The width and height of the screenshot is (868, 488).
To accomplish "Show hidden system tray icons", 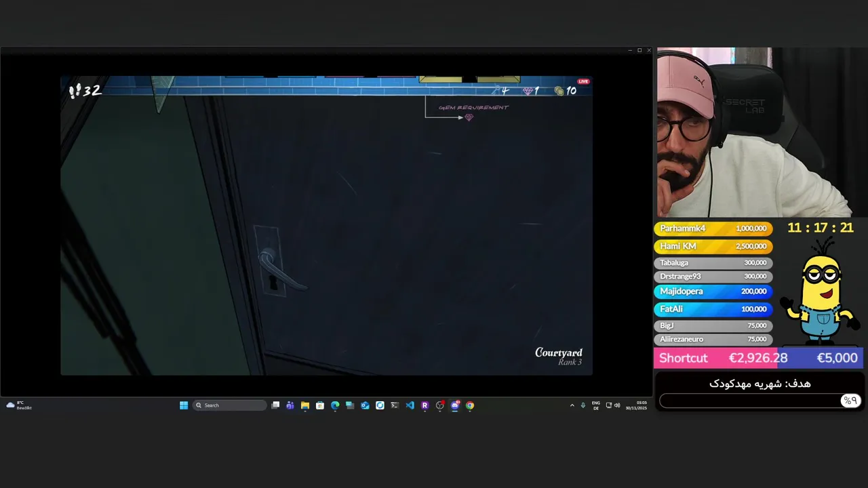I will pyautogui.click(x=572, y=405).
